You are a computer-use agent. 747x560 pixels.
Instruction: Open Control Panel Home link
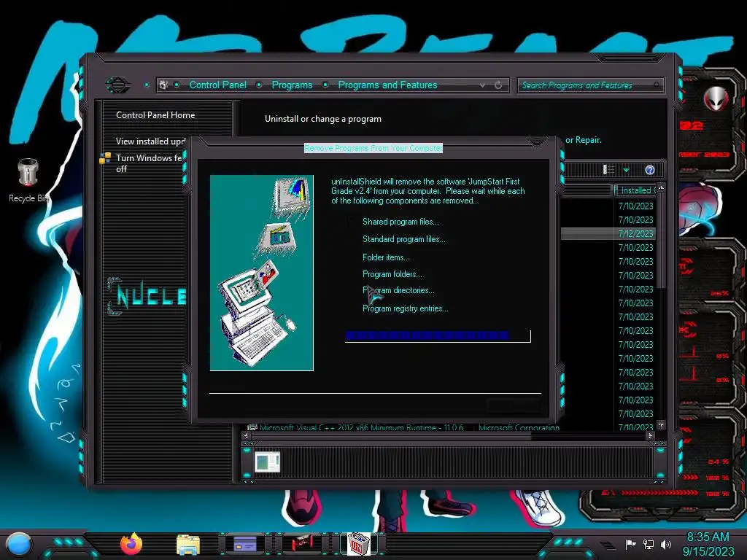pos(155,114)
